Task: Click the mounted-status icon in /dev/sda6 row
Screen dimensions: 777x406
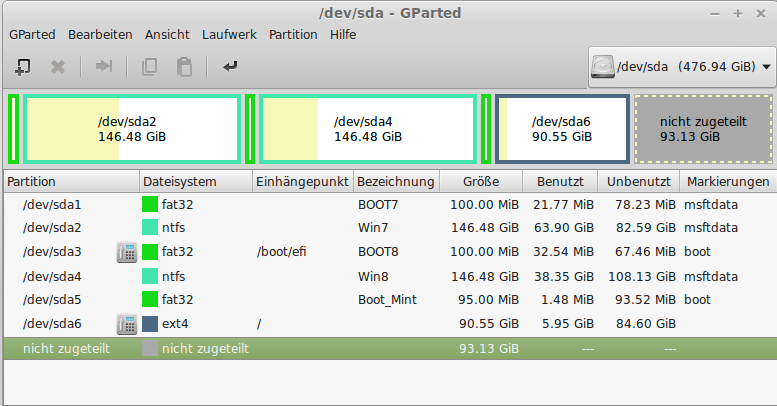Action: point(127,324)
